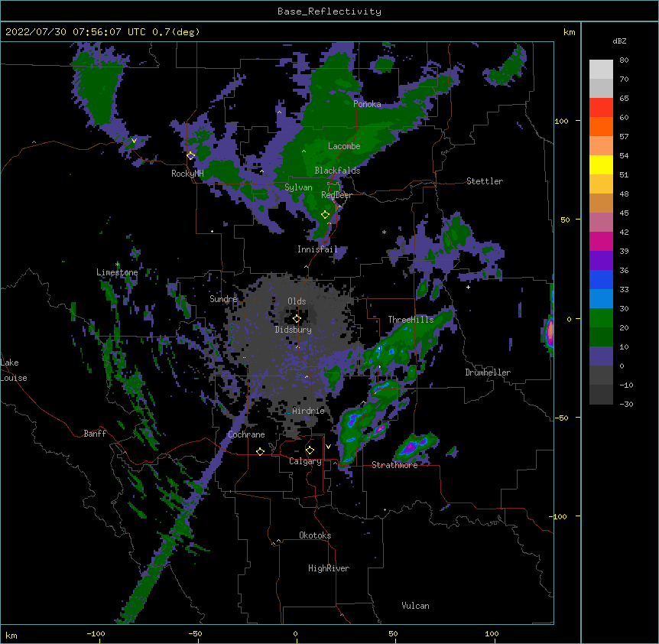This screenshot has height=644, width=659.
Task: Click the yellow diamond marker between Olds and Didsbury
Action: pos(297,319)
